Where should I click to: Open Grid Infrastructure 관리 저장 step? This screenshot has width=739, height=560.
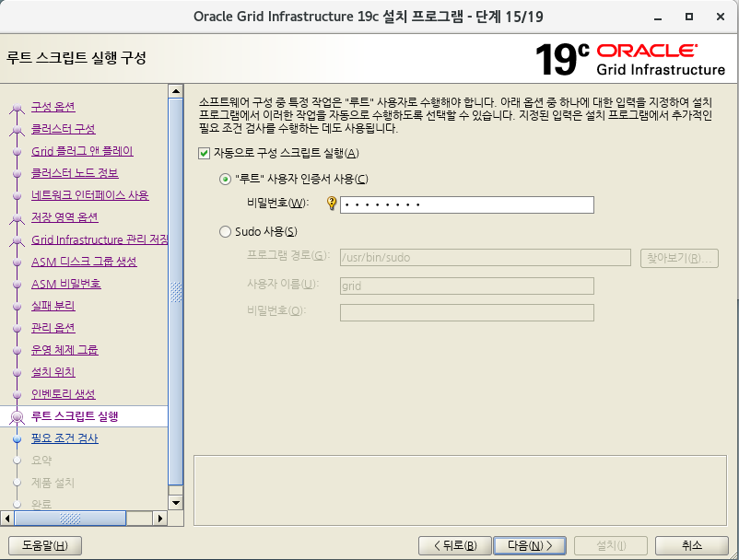pyautogui.click(x=100, y=239)
